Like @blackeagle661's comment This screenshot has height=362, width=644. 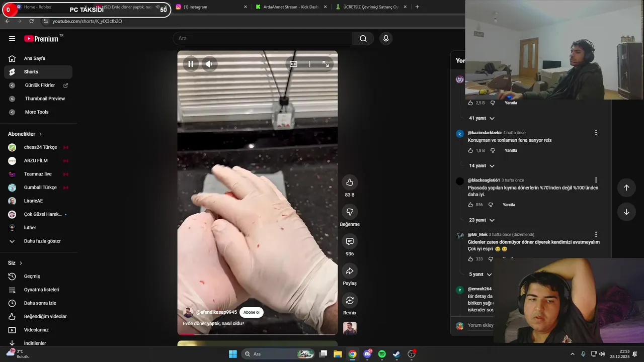[471, 205]
